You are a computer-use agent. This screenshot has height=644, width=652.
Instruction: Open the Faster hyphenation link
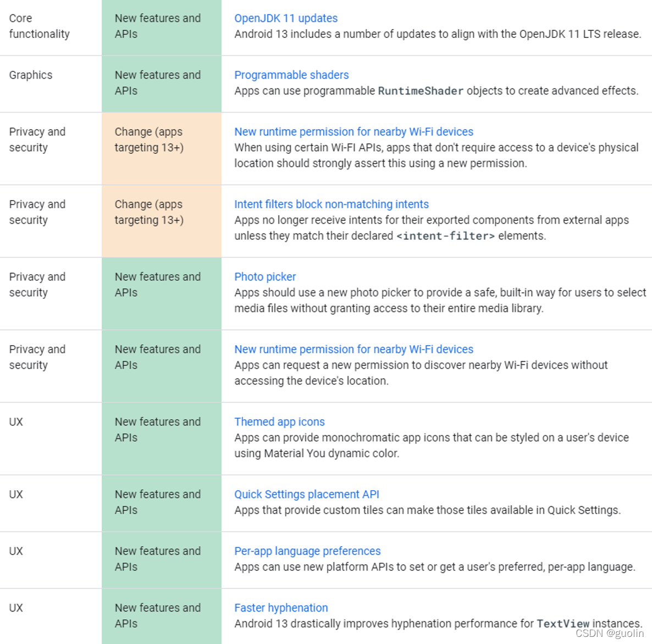click(281, 608)
